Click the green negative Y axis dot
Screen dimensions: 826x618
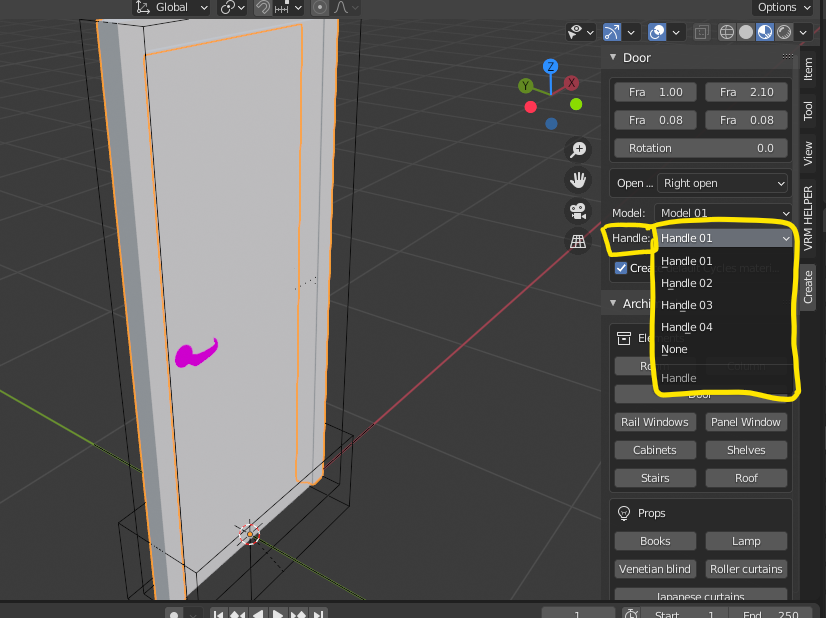click(576, 104)
